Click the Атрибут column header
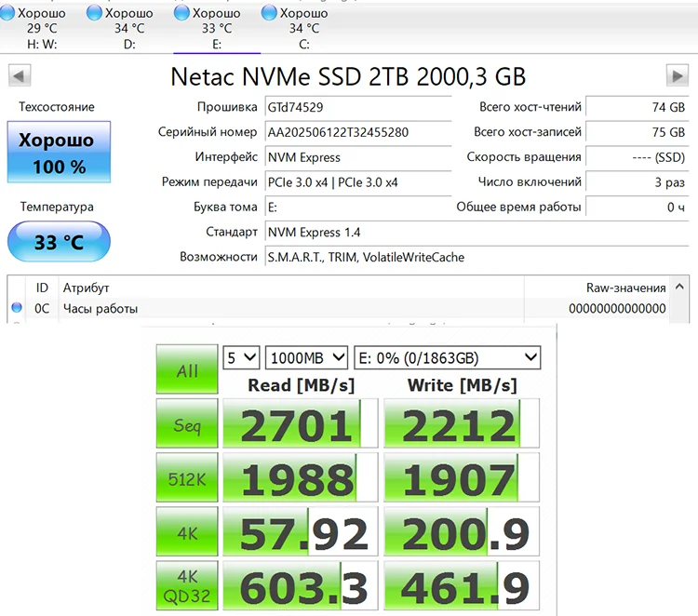Viewport: 698px width, 616px height. pos(291,288)
